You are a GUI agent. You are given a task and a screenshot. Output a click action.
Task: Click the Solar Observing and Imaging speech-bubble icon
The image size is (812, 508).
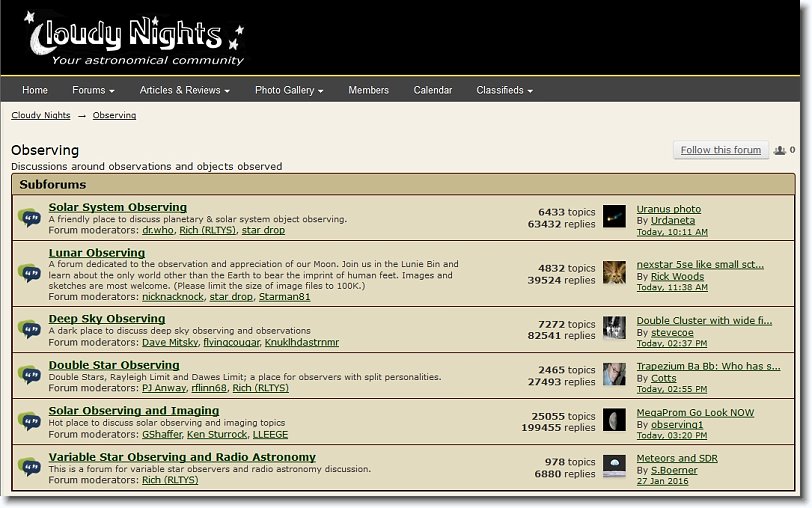point(30,421)
